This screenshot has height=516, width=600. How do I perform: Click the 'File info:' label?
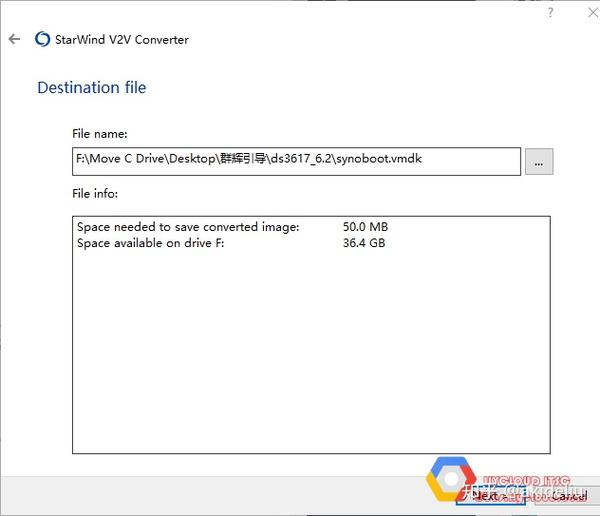pyautogui.click(x=95, y=194)
